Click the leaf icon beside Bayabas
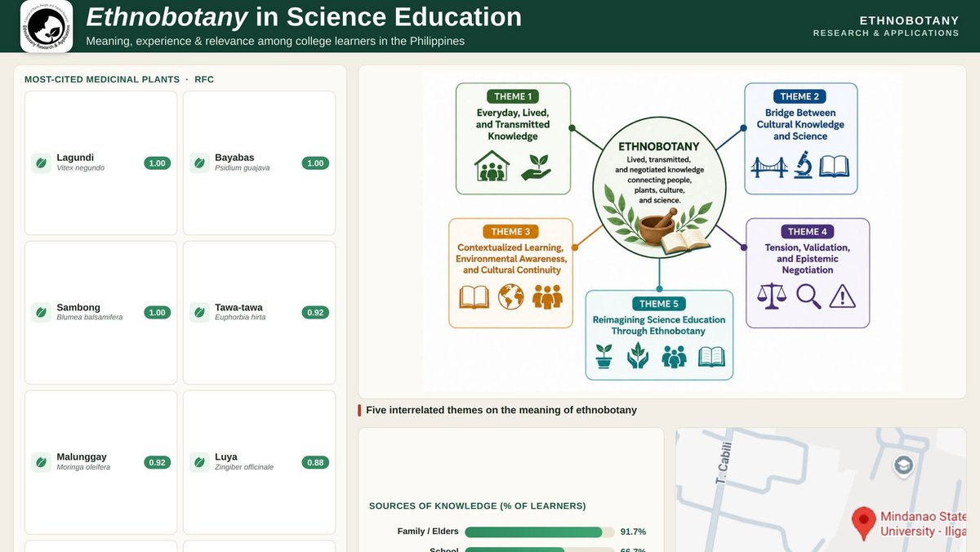980x552 pixels. [x=199, y=163]
